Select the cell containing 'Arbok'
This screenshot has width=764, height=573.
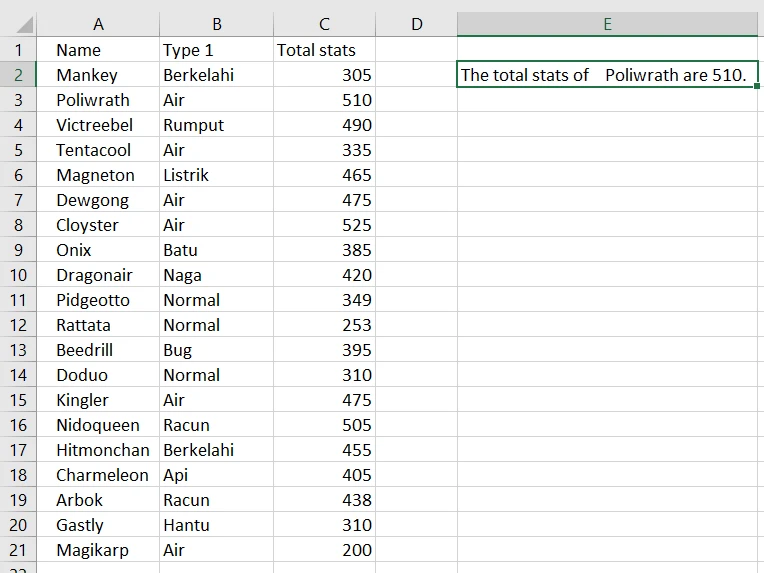(98, 500)
